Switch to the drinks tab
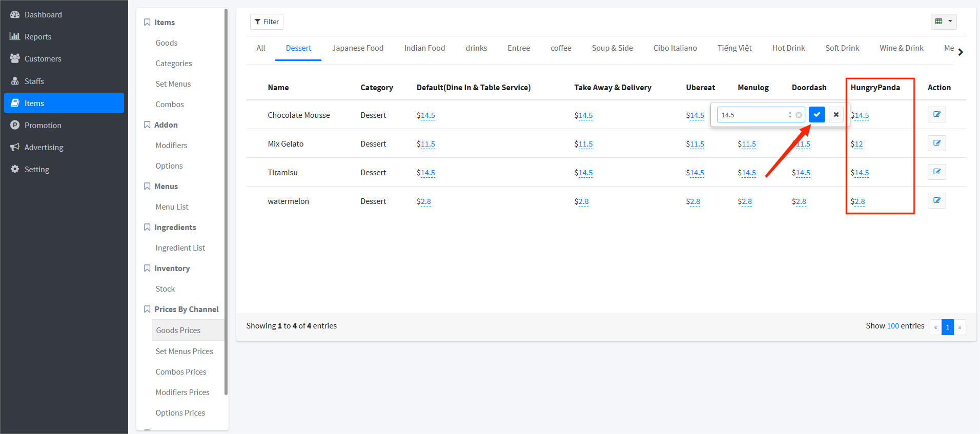Screen dimensions: 980x434 tap(476, 48)
